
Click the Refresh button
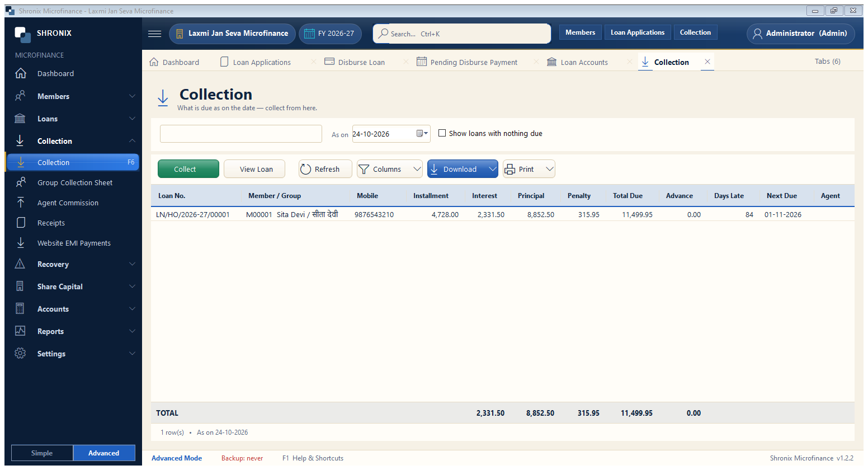325,169
